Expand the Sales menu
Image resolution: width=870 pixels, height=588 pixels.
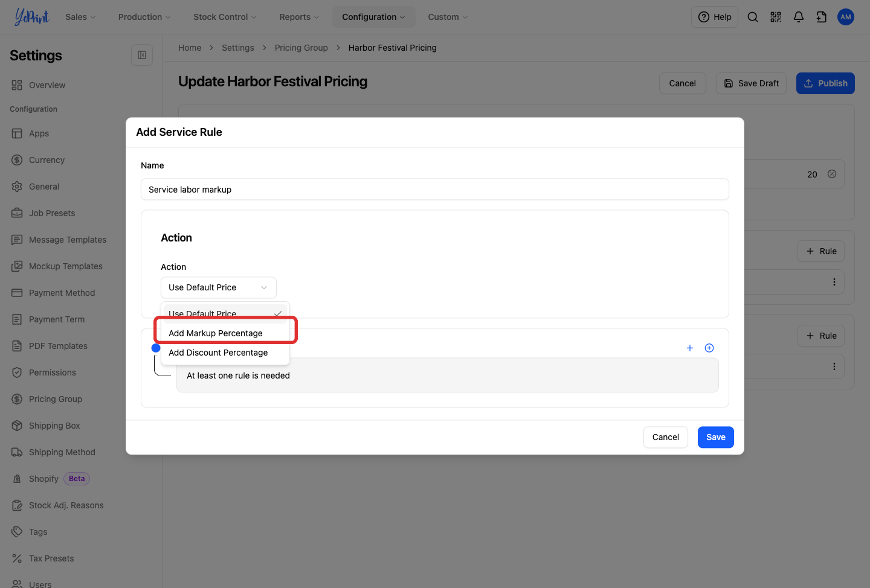pos(80,17)
